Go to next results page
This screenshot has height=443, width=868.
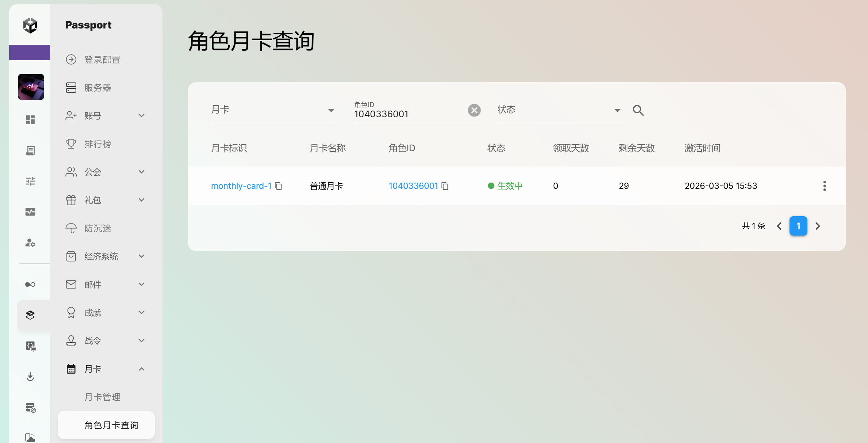coord(818,226)
